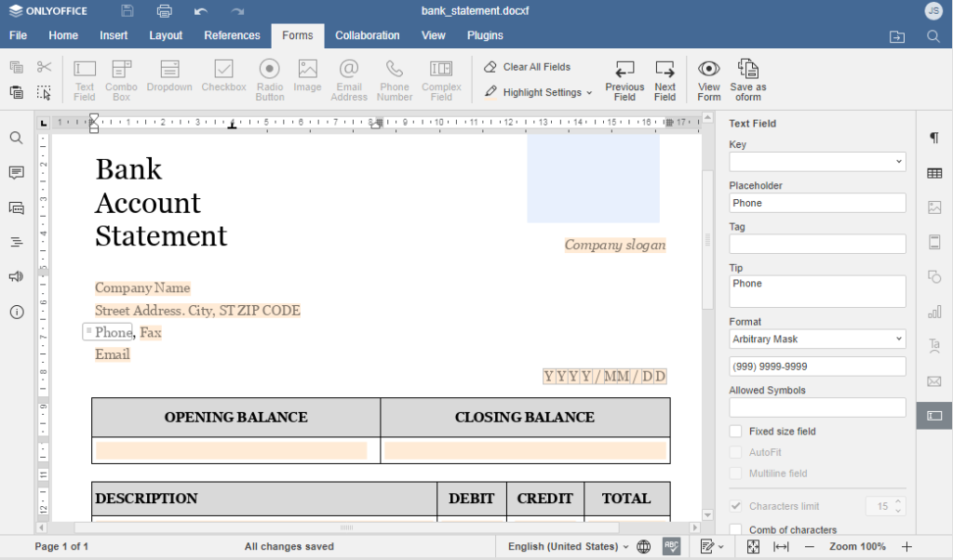Open the Chart settings panel
This screenshot has width=953, height=560.
(934, 312)
